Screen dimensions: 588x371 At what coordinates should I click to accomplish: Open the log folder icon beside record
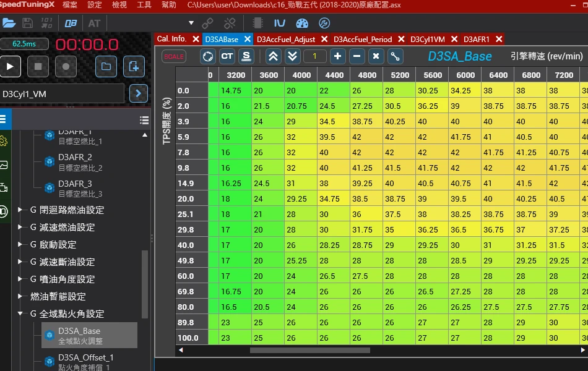pos(106,66)
